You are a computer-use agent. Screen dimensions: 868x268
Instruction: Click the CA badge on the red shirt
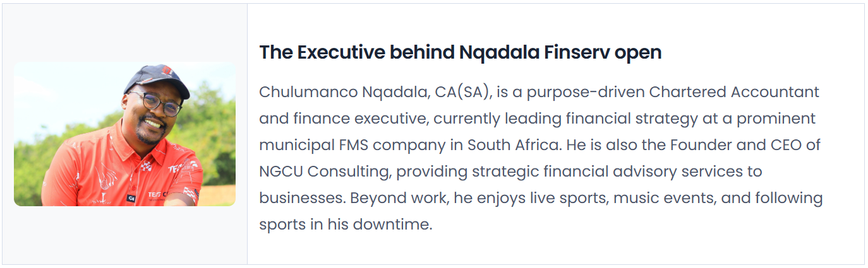pos(131,198)
